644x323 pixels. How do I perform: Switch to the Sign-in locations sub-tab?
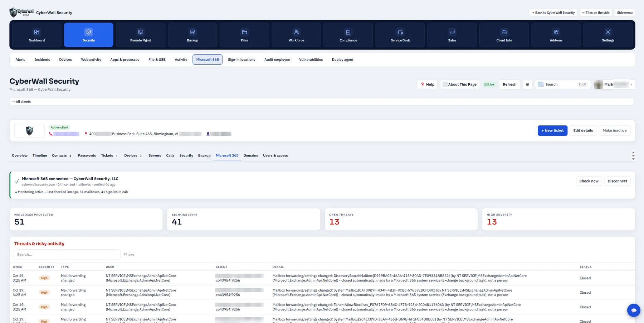click(x=241, y=60)
